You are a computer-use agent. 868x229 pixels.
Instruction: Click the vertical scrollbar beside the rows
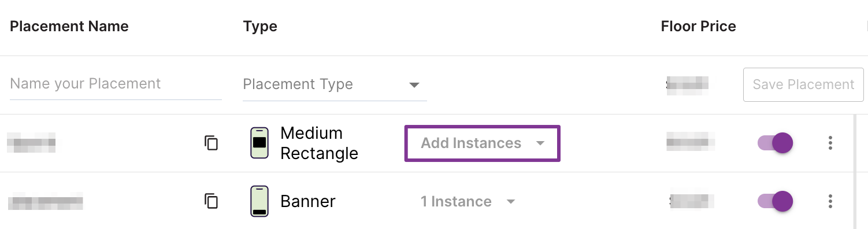coord(856,172)
